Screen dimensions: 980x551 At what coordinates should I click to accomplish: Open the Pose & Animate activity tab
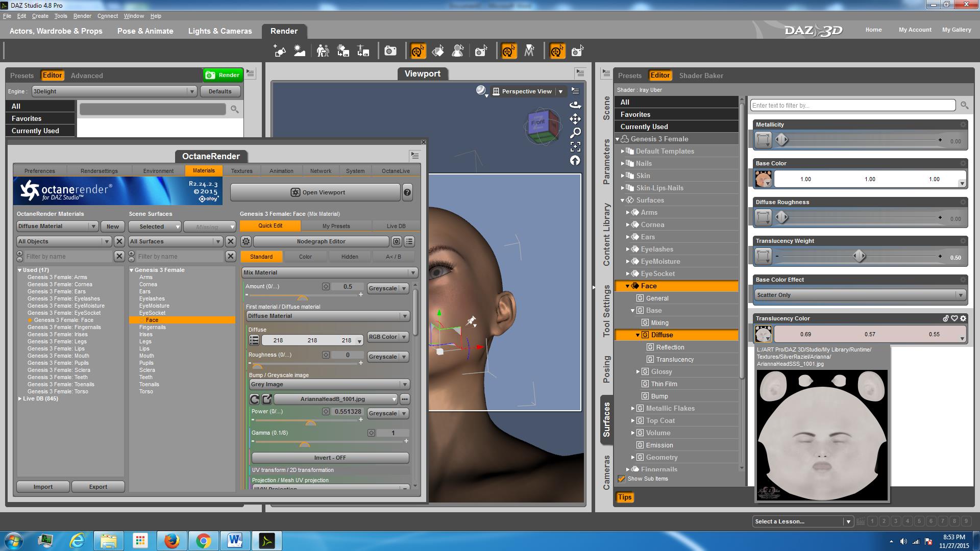[x=145, y=31]
